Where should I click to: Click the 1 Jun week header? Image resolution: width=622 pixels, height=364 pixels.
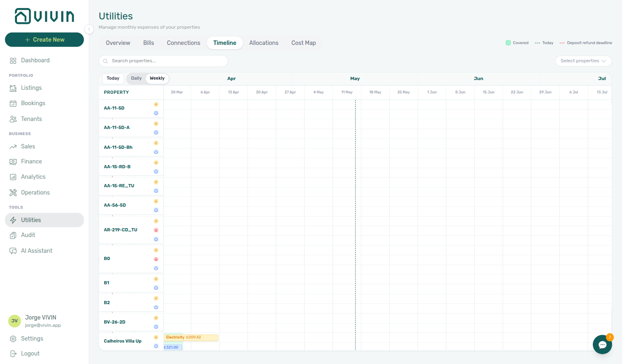coord(432,92)
